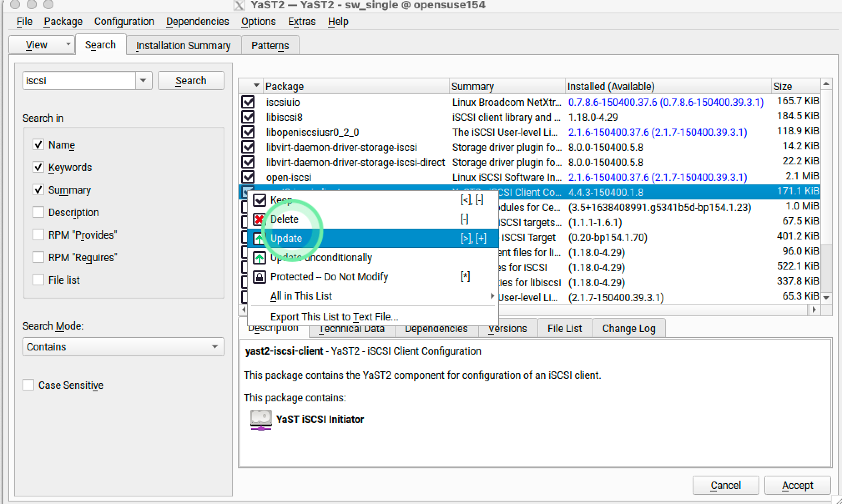Click scroll down arrow of package list
This screenshot has width=842, height=504.
(826, 297)
